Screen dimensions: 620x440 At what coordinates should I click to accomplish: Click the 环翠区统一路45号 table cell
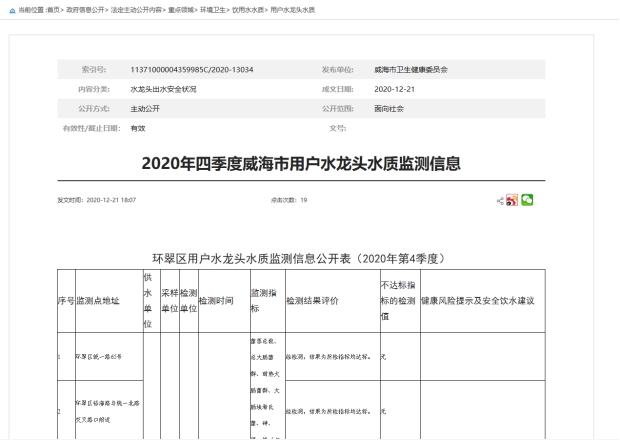(x=98, y=355)
